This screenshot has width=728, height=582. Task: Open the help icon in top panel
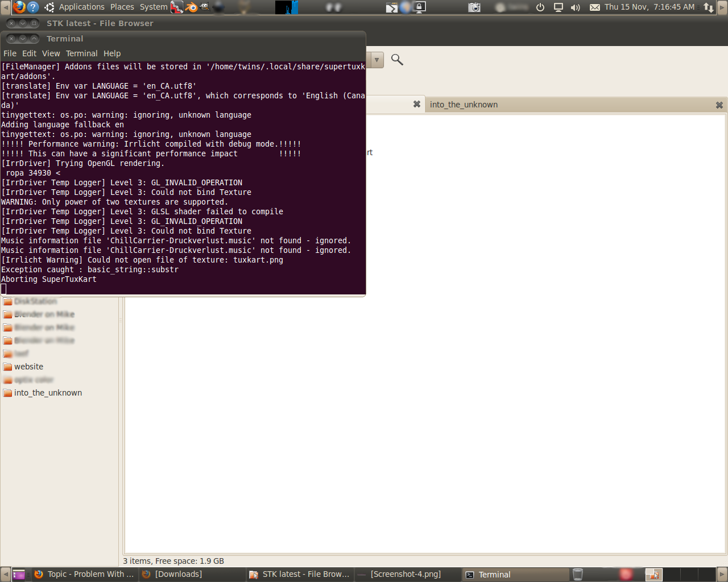point(33,7)
